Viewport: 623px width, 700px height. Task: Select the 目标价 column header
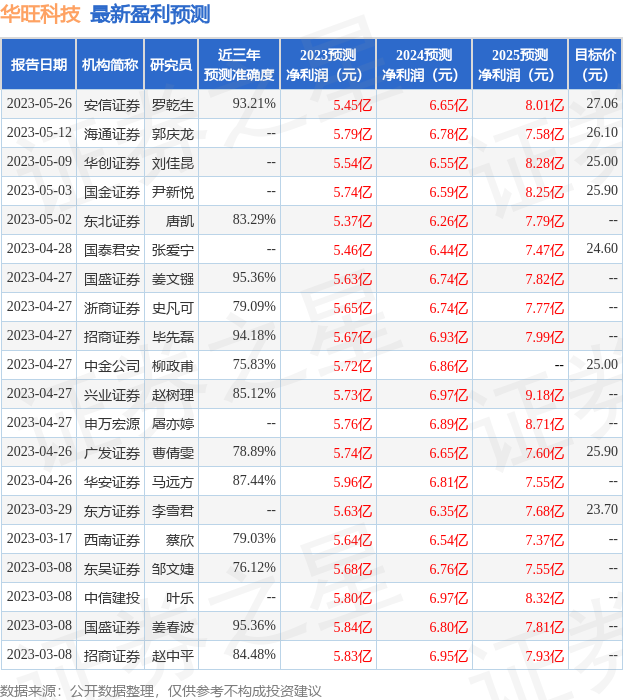coord(595,64)
